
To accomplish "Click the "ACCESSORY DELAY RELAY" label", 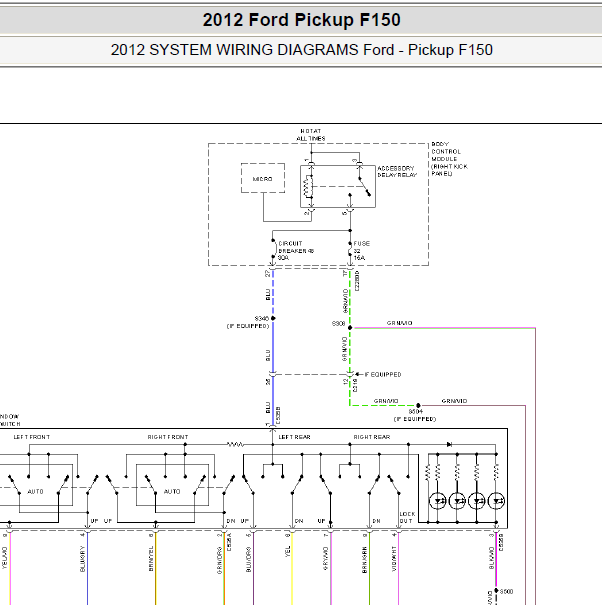I will (397, 171).
